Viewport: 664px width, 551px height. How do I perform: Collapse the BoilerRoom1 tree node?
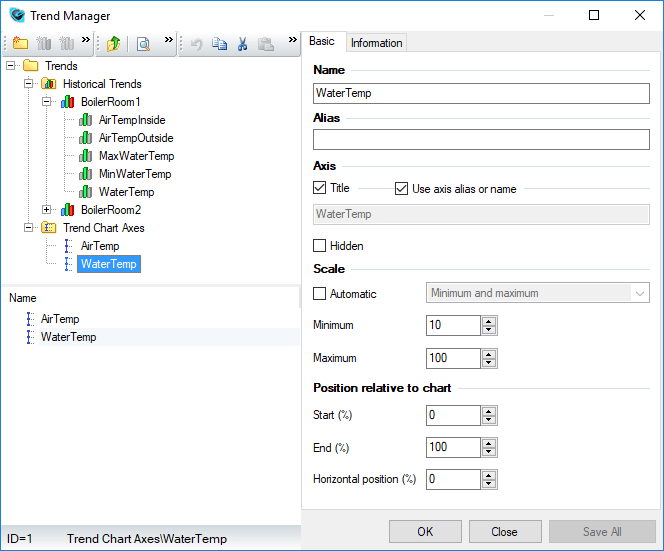pyautogui.click(x=47, y=102)
